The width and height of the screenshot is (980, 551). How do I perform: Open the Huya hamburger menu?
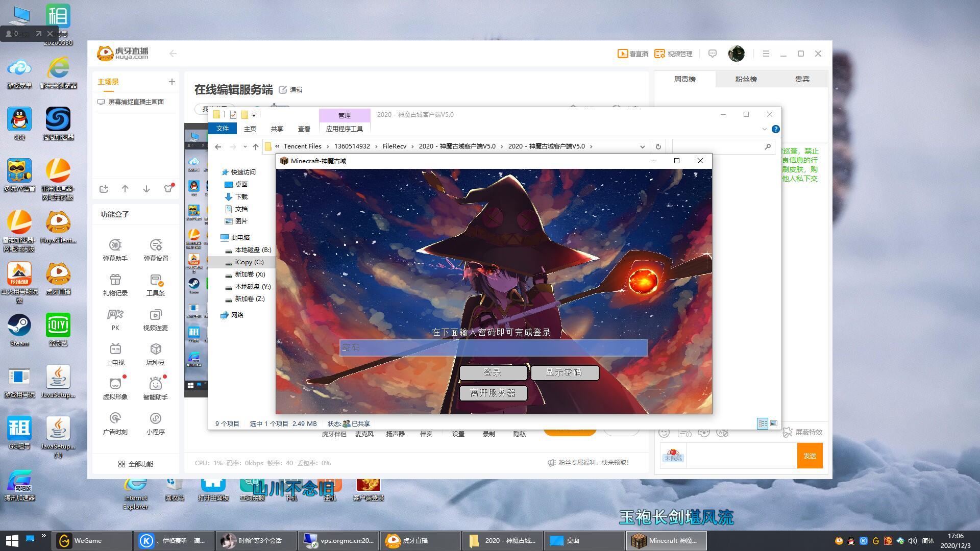point(766,54)
